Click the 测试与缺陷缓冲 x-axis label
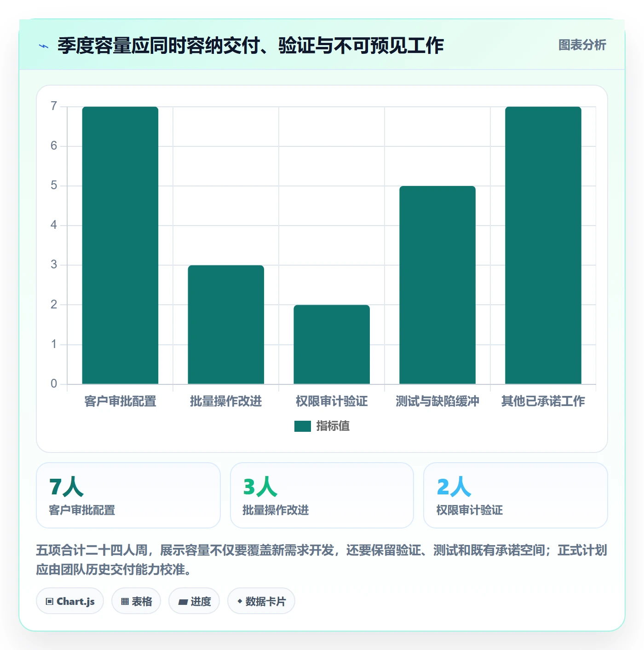644x650 pixels. click(x=437, y=401)
